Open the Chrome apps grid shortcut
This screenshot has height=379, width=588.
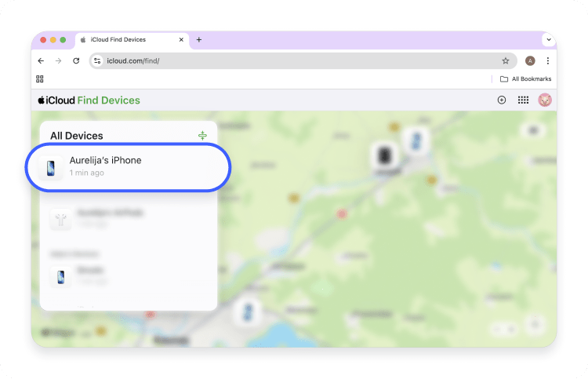click(40, 78)
